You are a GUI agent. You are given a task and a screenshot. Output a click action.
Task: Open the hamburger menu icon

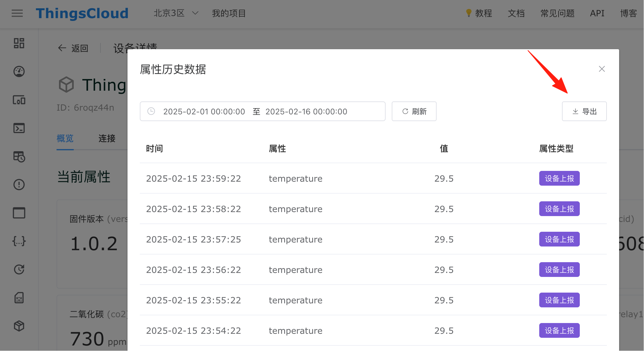pos(17,13)
